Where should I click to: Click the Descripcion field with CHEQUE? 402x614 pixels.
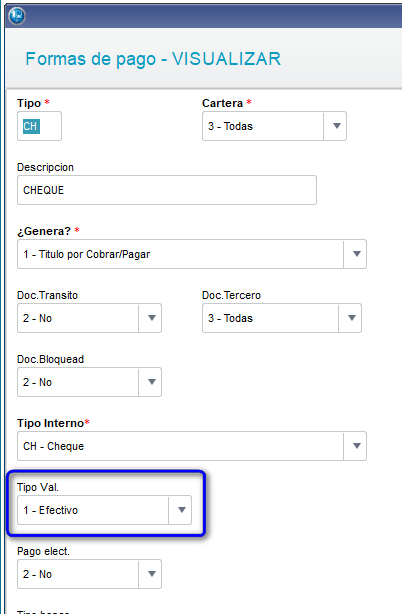167,190
